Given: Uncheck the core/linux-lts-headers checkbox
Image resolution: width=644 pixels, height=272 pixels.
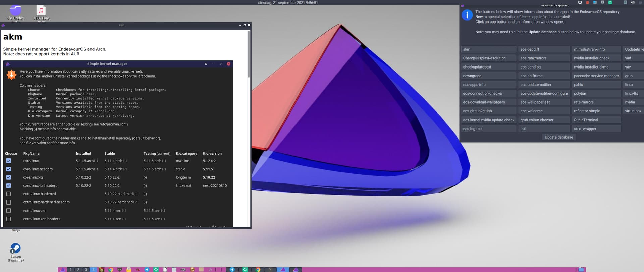Looking at the screenshot, I should tap(8, 186).
